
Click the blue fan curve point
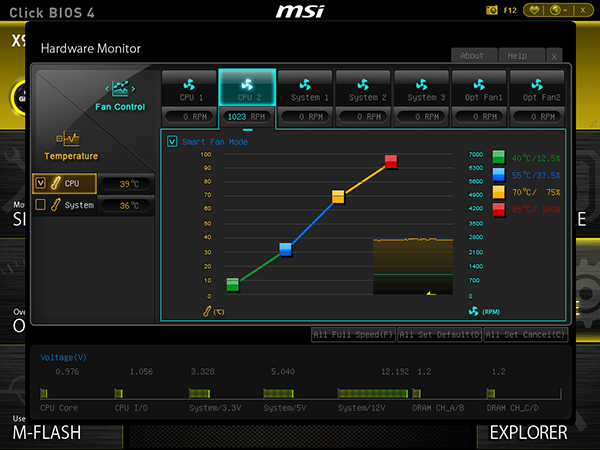(x=285, y=249)
